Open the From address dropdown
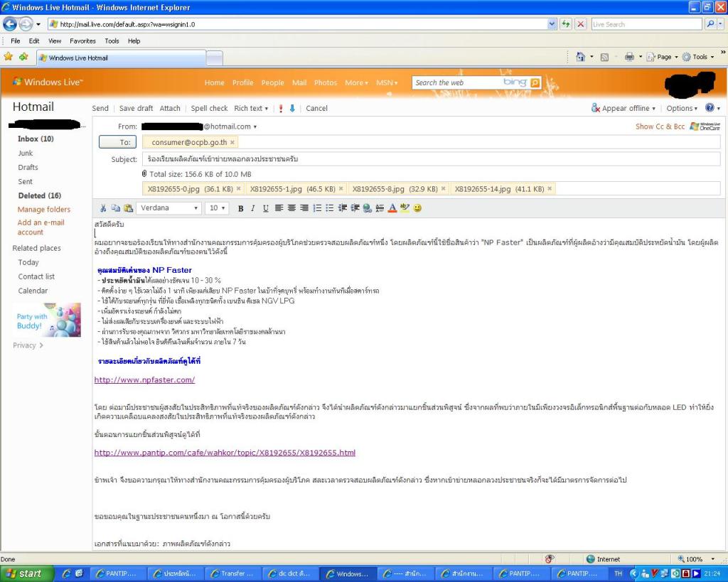The height and width of the screenshot is (582, 728). (x=255, y=126)
